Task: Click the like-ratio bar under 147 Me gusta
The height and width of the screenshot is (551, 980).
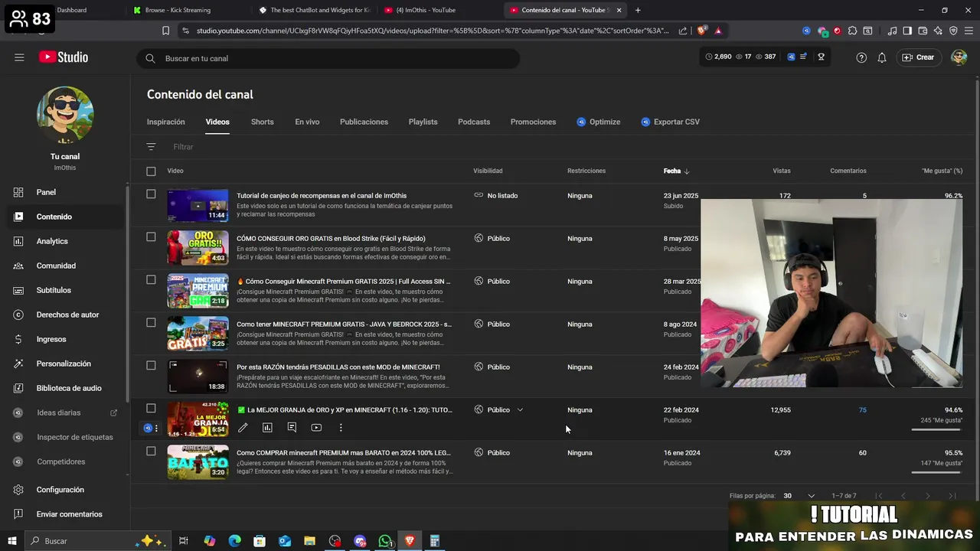Action: click(936, 472)
